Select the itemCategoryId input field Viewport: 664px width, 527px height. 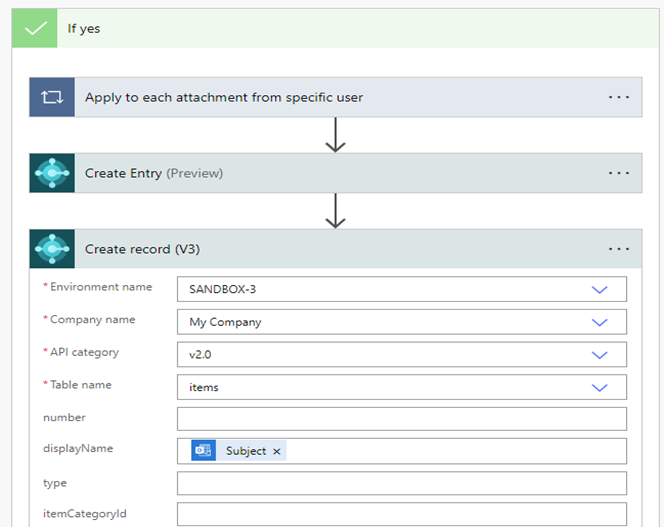pyautogui.click(x=401, y=515)
